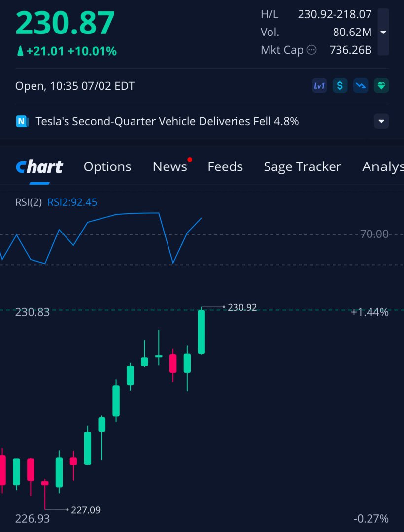
Task: Switch to the Options tab
Action: pyautogui.click(x=107, y=166)
